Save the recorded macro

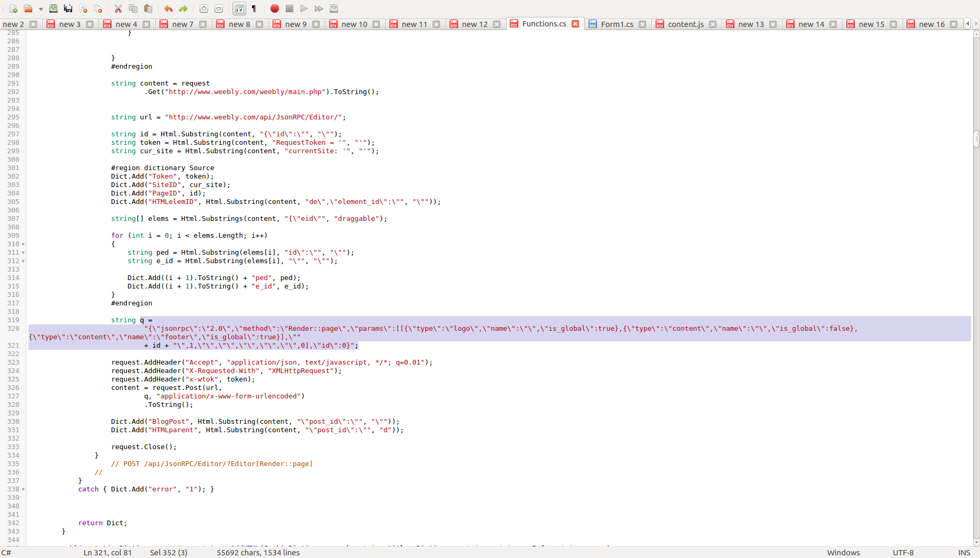[334, 8]
